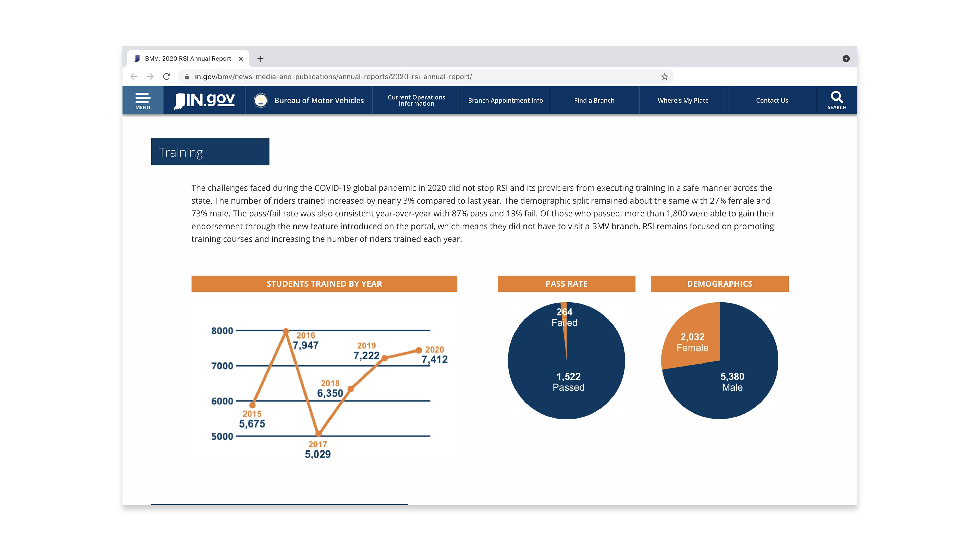Screen dimensions: 980x551
Task: Open a new browser tab
Action: pos(260,59)
